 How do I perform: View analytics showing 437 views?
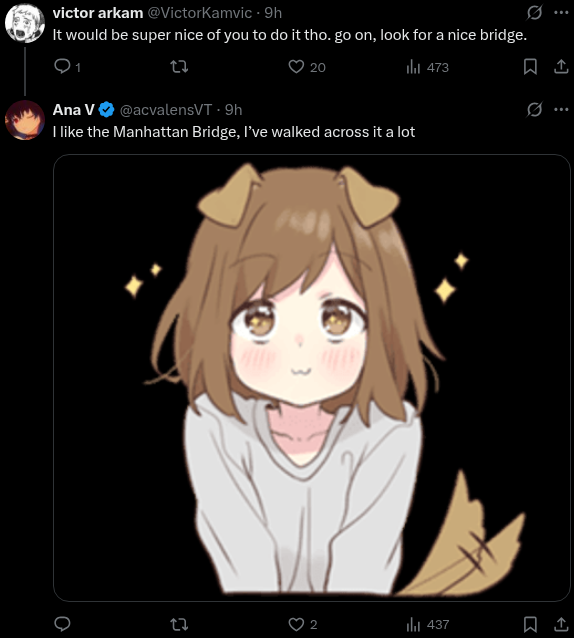coord(428,624)
